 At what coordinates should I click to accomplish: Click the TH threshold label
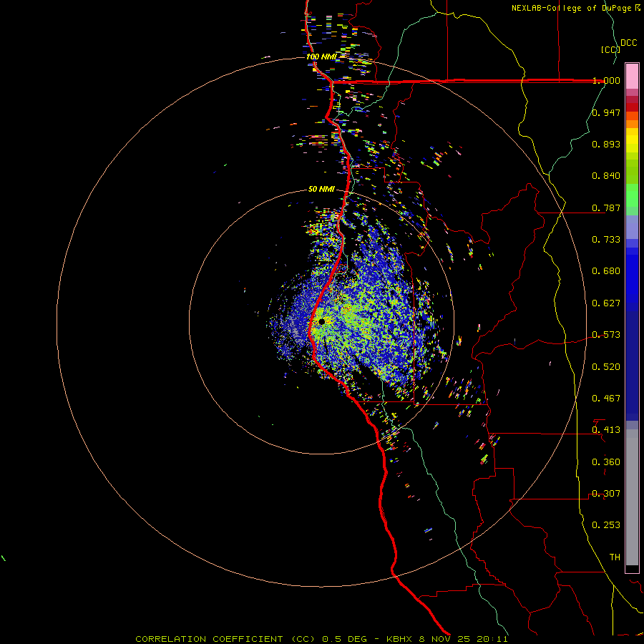pos(615,557)
